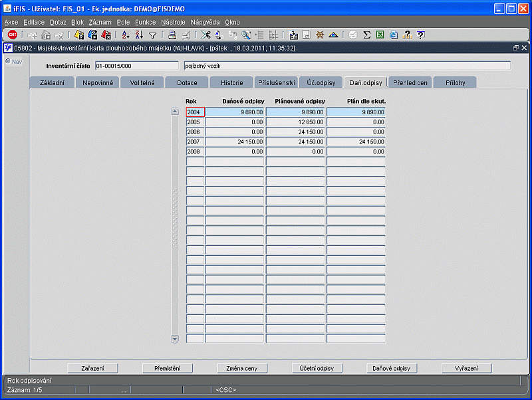Toggle the Nav panel button

coord(14,62)
